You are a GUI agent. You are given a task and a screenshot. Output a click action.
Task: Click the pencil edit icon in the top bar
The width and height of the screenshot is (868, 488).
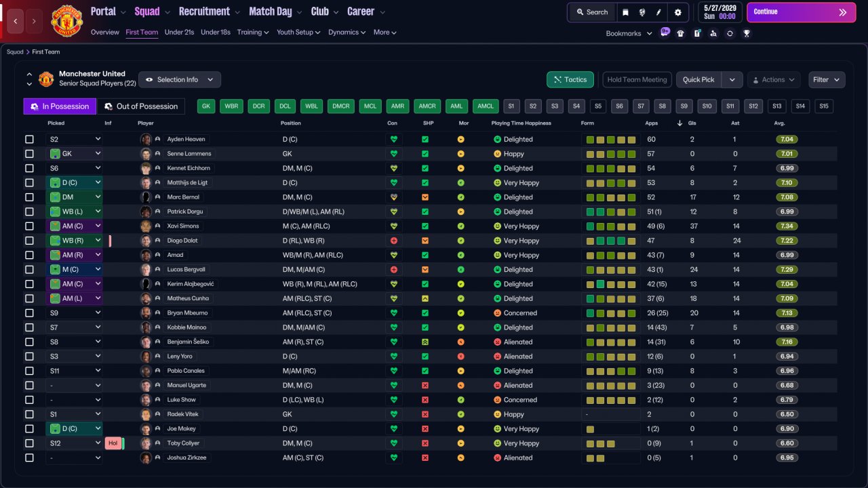click(659, 12)
